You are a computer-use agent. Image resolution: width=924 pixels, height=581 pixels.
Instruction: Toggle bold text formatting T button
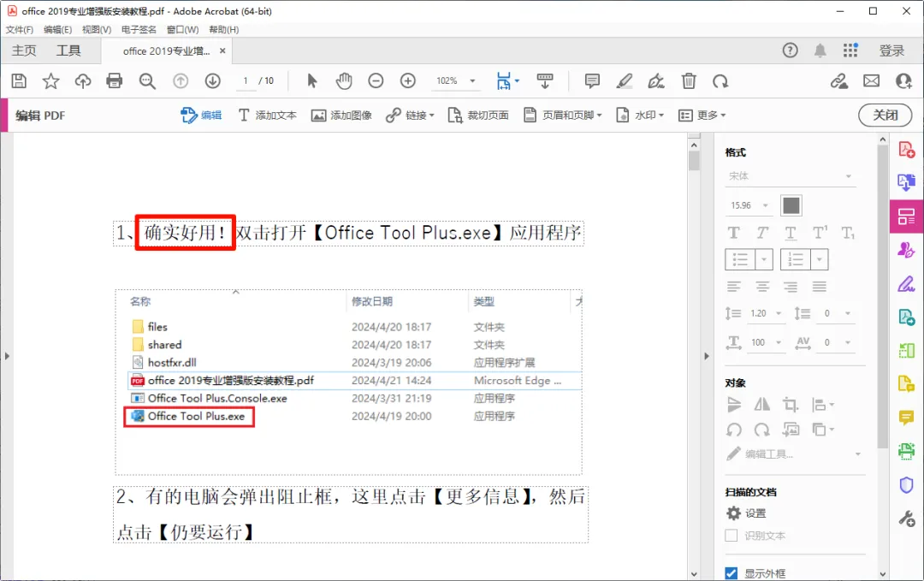pyautogui.click(x=734, y=233)
